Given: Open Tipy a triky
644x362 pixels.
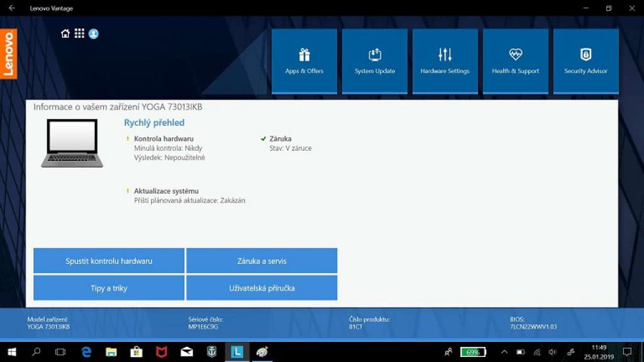Looking at the screenshot, I should (109, 288).
